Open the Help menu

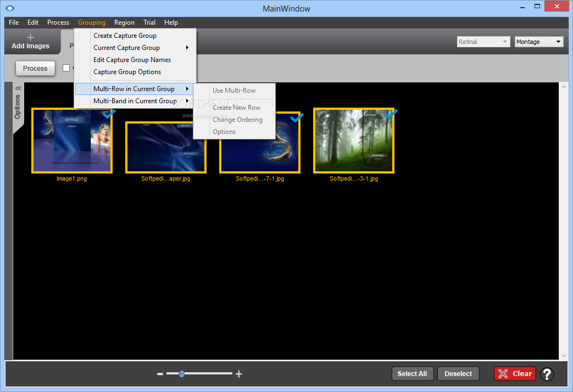(171, 23)
